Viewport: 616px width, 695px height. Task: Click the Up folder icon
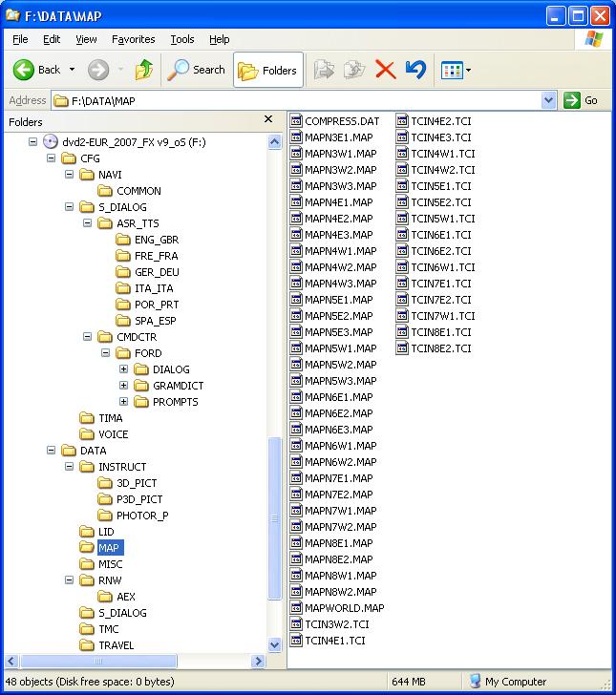pos(144,70)
